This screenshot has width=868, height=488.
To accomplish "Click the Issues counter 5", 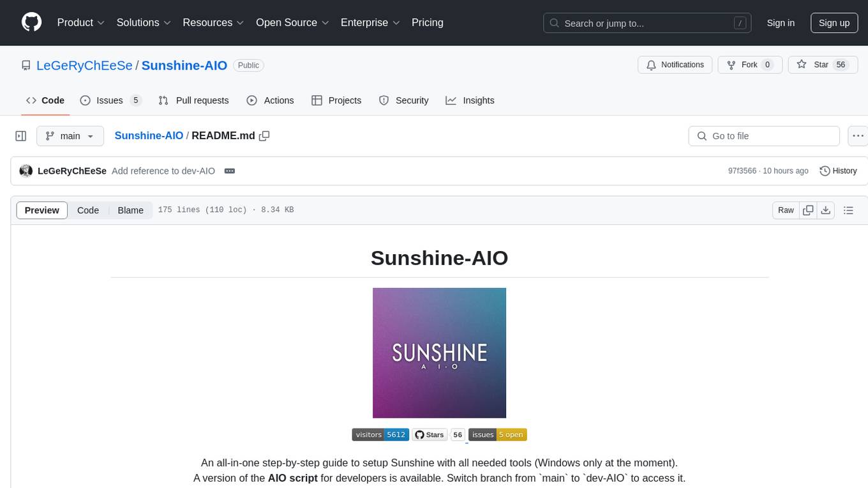I will [x=135, y=100].
